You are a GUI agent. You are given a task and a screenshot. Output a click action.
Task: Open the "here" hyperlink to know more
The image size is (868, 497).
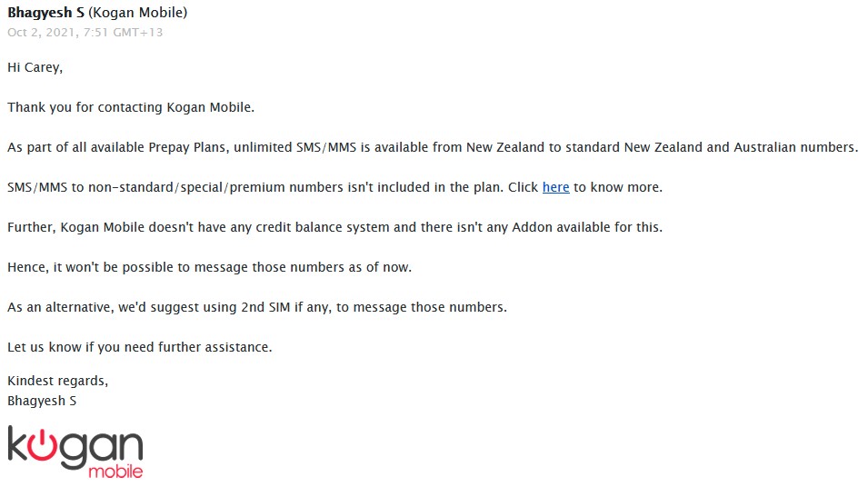555,187
